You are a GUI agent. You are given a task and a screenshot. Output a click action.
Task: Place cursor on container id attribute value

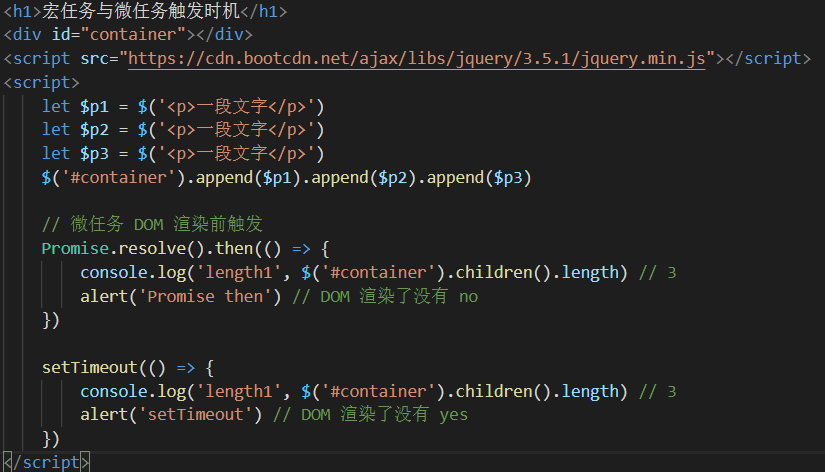[x=133, y=35]
